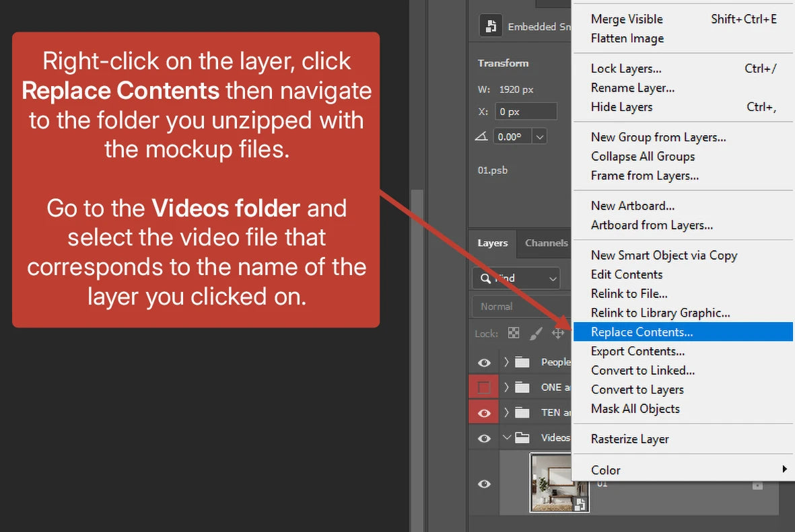Open the rotation angle dropdown arrow
Image resolution: width=795 pixels, height=532 pixels.
(x=539, y=137)
